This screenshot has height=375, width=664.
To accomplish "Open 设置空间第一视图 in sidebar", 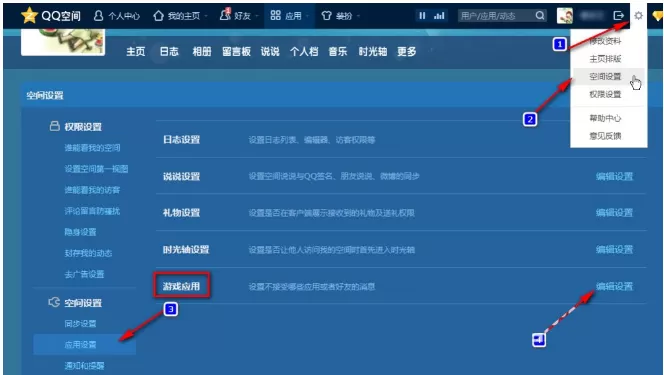I will coord(96,169).
